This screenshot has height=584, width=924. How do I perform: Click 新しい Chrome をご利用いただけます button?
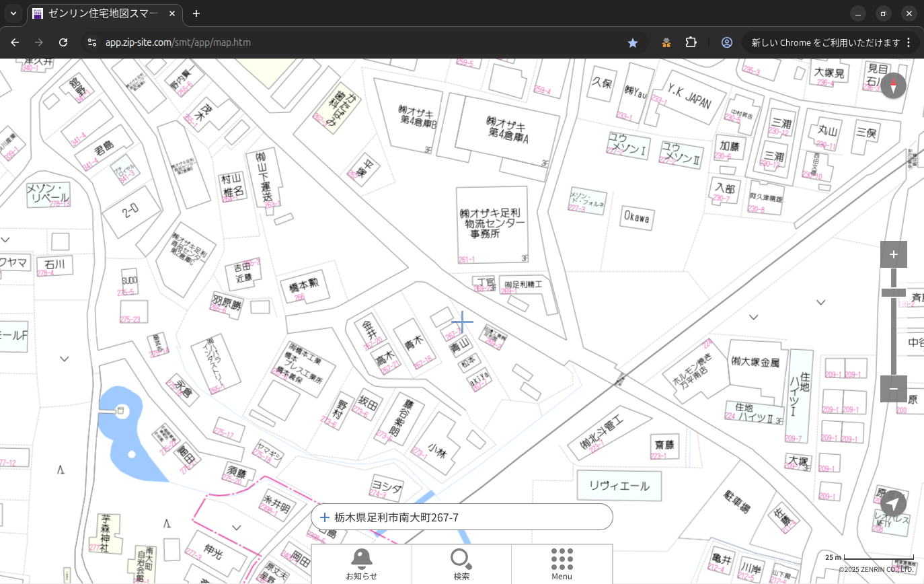(x=826, y=42)
